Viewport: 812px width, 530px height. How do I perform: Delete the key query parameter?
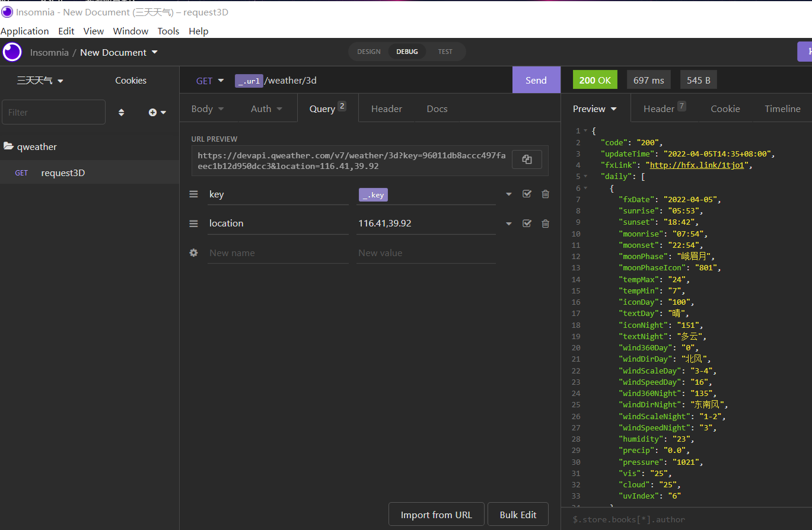pyautogui.click(x=545, y=194)
